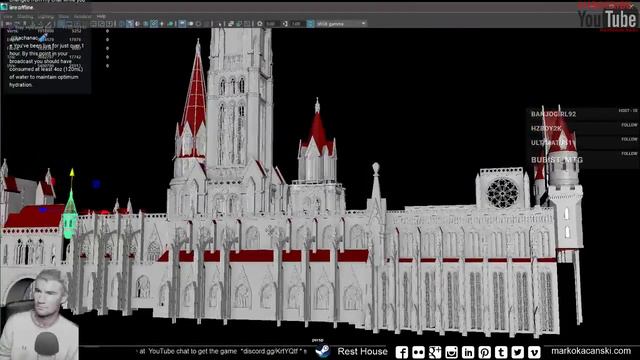Click the gamma value field
Screen dimensions: 640x360
click(x=297, y=24)
